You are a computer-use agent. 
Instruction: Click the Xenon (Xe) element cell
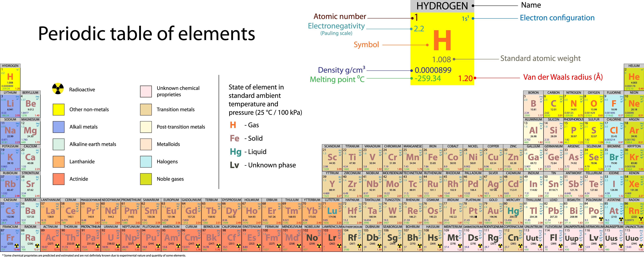coord(634,184)
